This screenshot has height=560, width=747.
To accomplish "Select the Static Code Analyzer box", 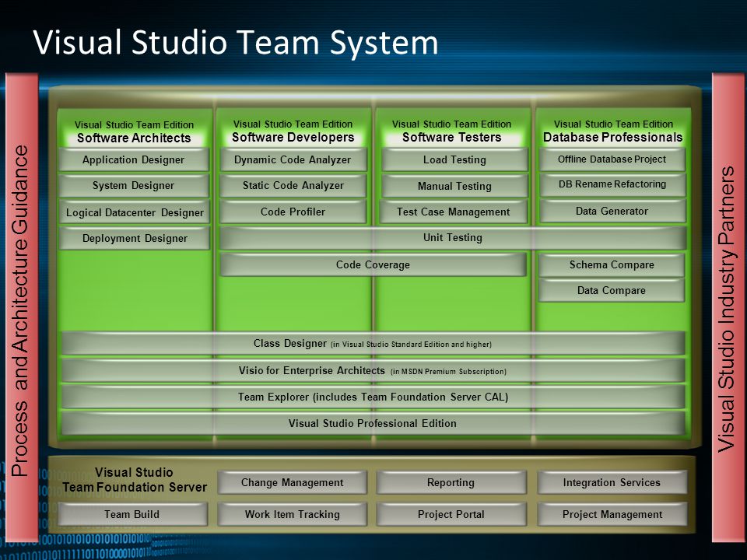I will 293,186.
